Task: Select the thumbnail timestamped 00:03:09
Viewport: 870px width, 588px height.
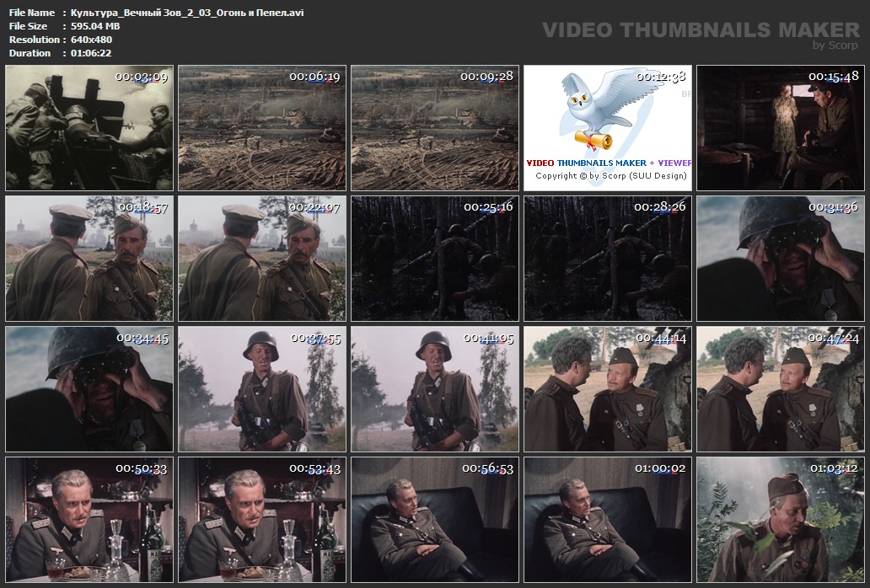Action: tap(89, 128)
